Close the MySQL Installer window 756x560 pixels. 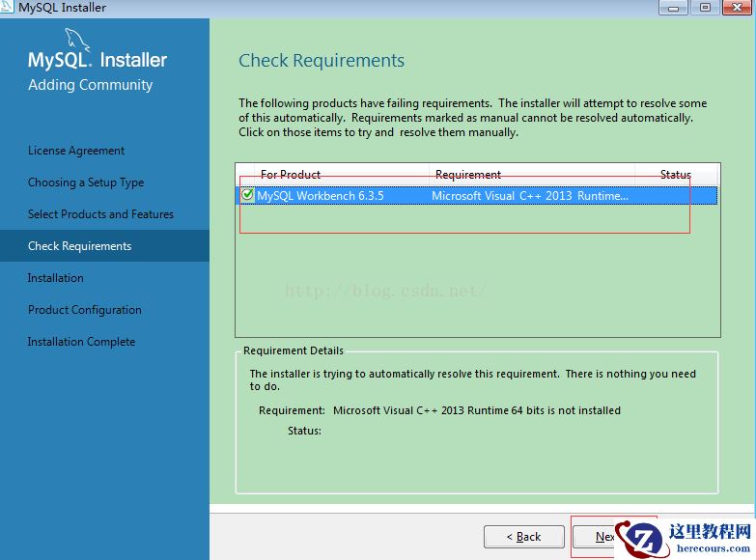737,7
